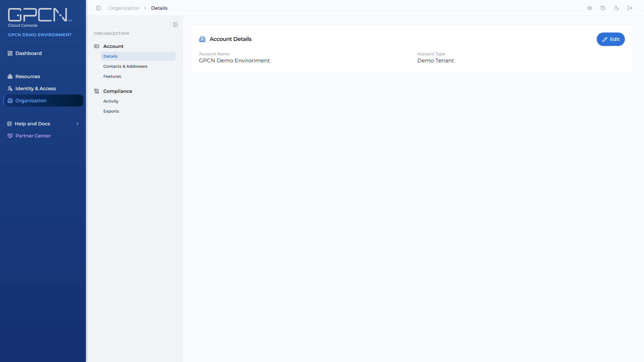Click the ORGANIZATION section header

click(111, 34)
